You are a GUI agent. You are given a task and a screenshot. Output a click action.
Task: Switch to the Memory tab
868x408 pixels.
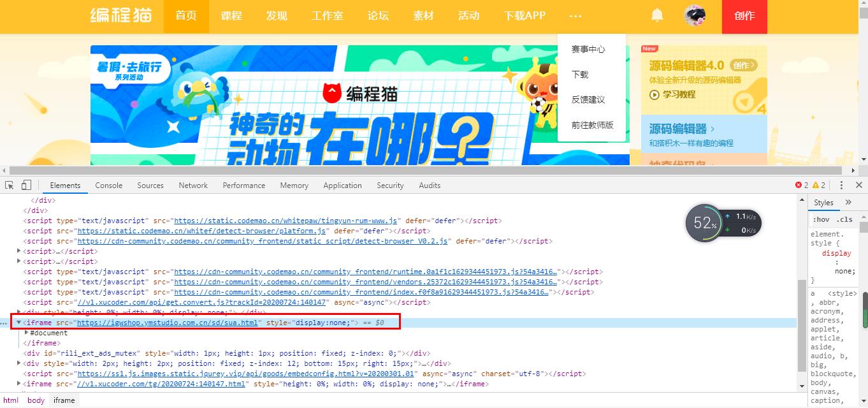point(294,186)
